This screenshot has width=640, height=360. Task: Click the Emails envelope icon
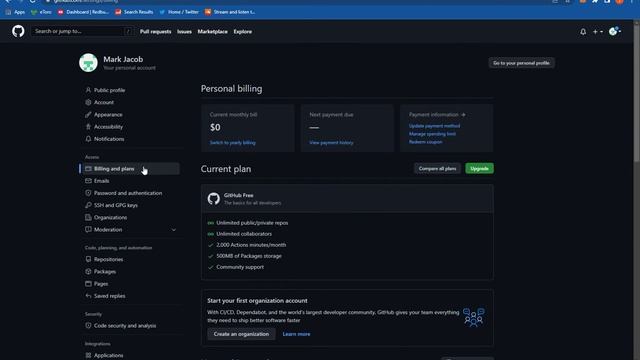[x=88, y=180]
